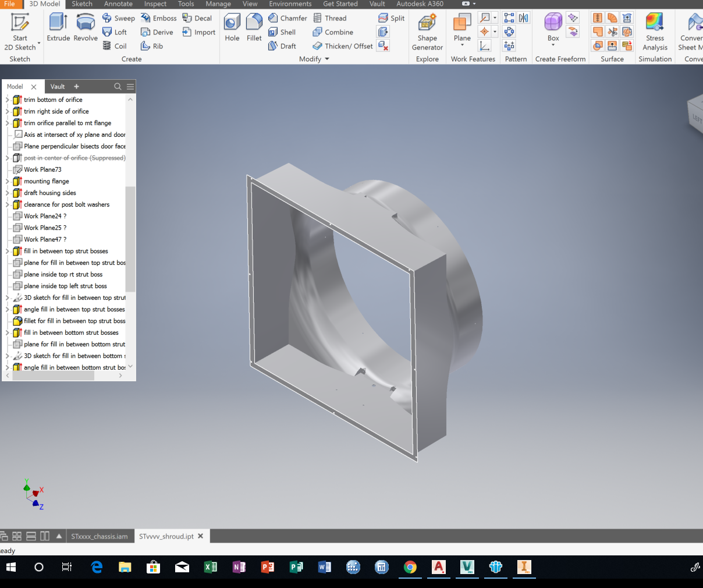
Task: Expand 'mounting flange' feature node
Action: 8,181
